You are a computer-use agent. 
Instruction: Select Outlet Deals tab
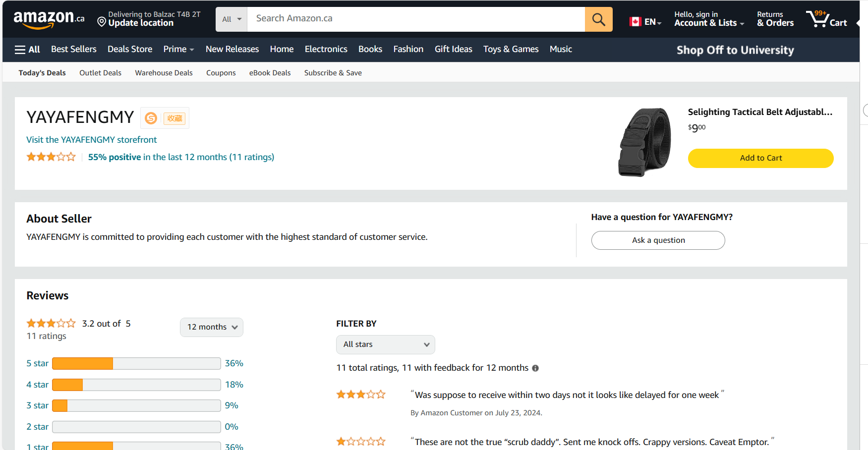tap(100, 73)
